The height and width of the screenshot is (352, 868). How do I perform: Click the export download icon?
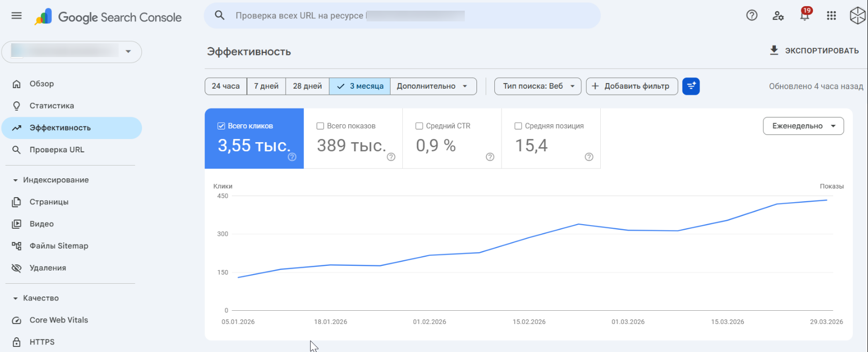click(774, 50)
